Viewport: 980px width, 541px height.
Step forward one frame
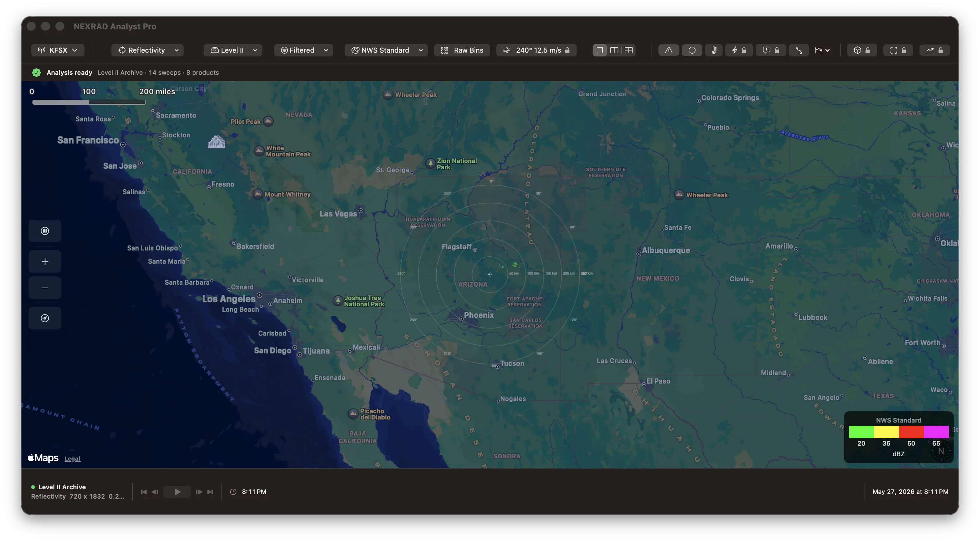point(199,491)
